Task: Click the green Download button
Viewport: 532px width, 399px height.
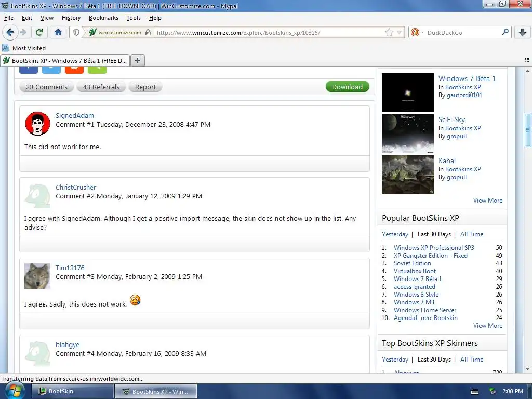Action: [347, 87]
